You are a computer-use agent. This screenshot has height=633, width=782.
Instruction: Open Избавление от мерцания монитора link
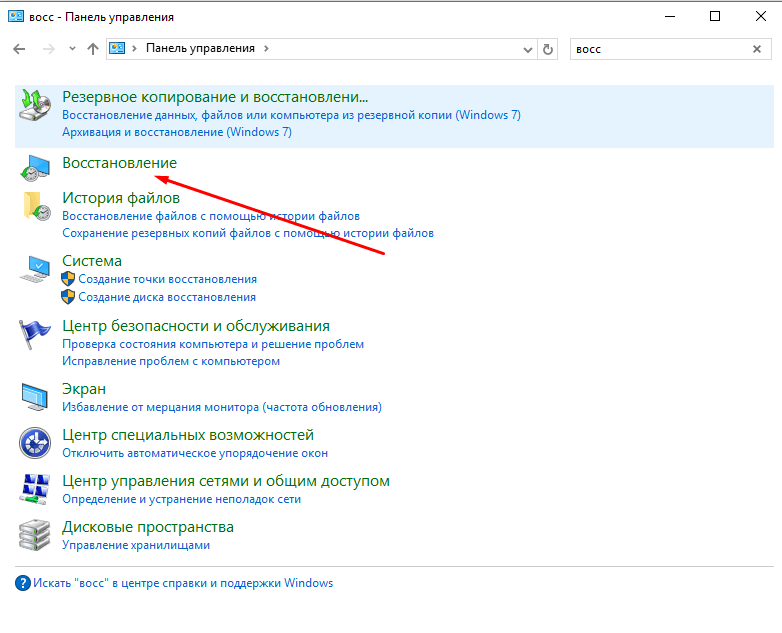222,407
